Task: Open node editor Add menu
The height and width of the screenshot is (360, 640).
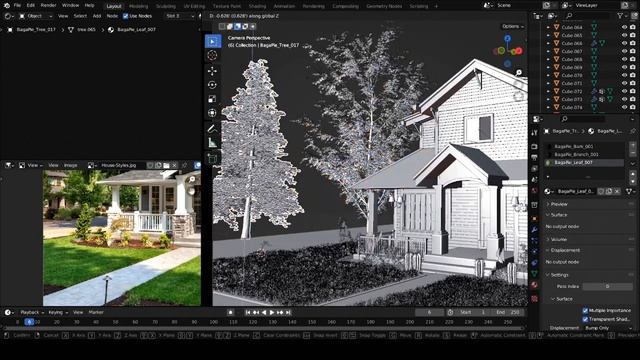Action: click(x=97, y=16)
